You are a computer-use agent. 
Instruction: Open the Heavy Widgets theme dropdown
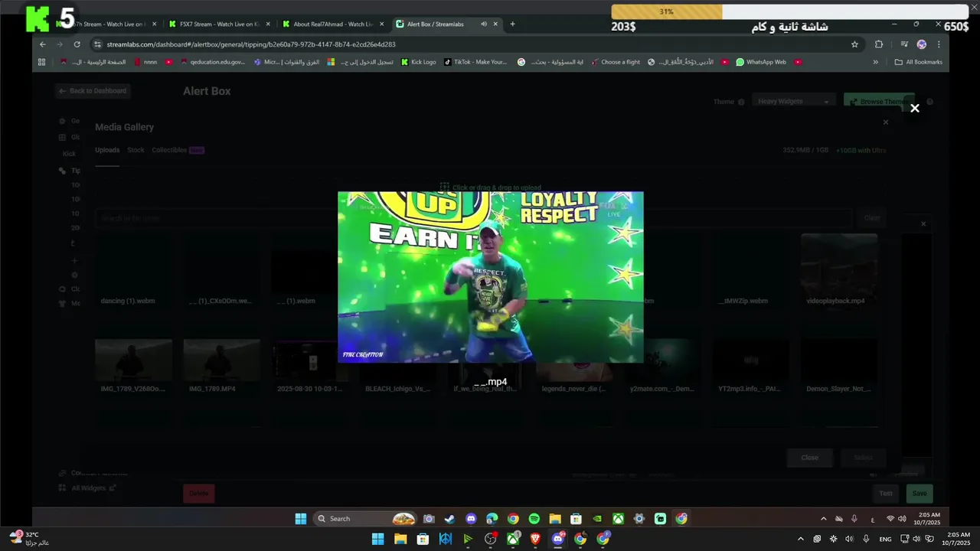(x=793, y=101)
